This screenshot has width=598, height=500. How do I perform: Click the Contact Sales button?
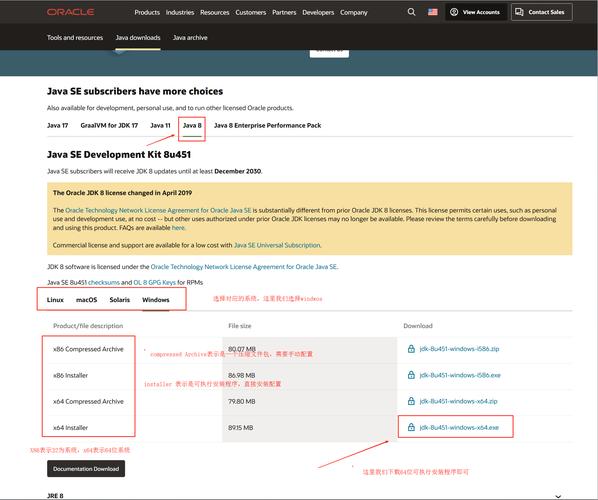(541, 12)
